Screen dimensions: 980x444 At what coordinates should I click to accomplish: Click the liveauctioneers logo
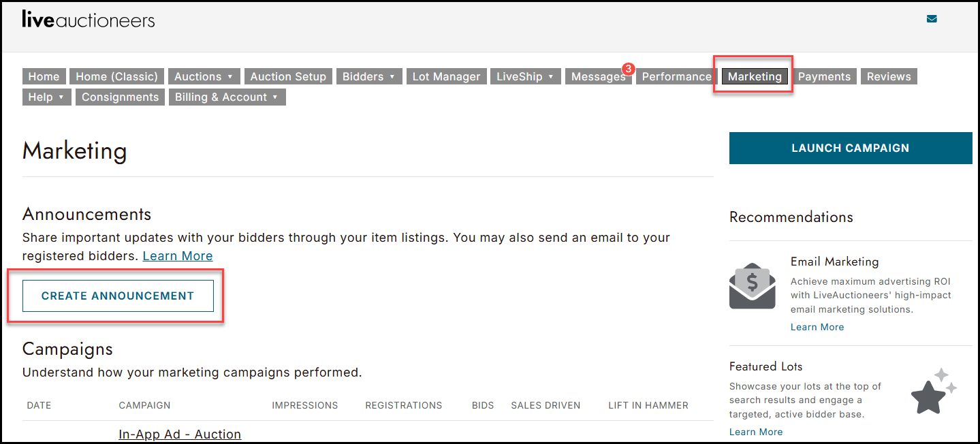pyautogui.click(x=89, y=19)
